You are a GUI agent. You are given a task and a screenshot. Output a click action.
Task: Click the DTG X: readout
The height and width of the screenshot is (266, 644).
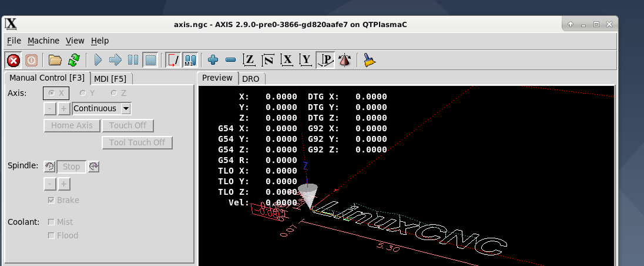[x=347, y=97]
